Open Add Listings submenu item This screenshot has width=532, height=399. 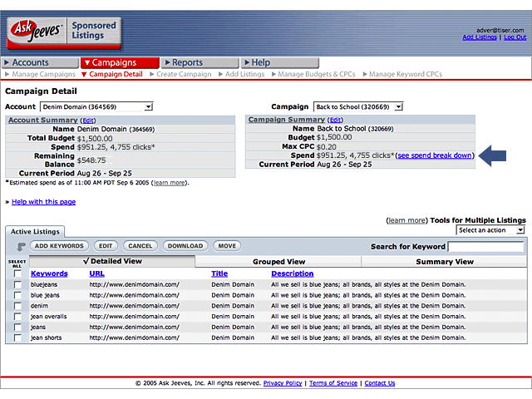point(242,74)
